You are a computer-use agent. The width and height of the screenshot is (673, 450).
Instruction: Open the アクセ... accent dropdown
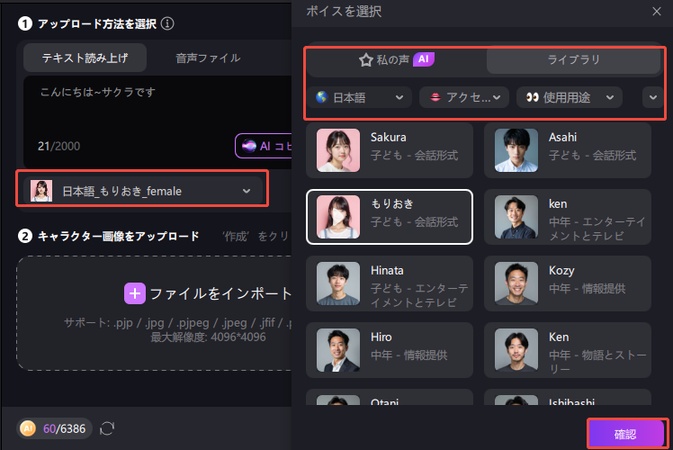point(464,97)
